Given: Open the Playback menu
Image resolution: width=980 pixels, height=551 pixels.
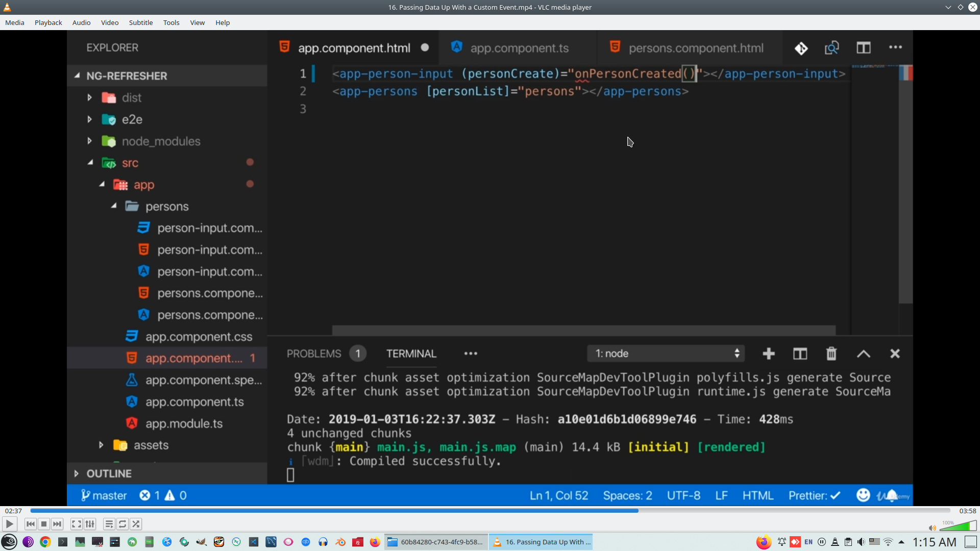Looking at the screenshot, I should [48, 22].
